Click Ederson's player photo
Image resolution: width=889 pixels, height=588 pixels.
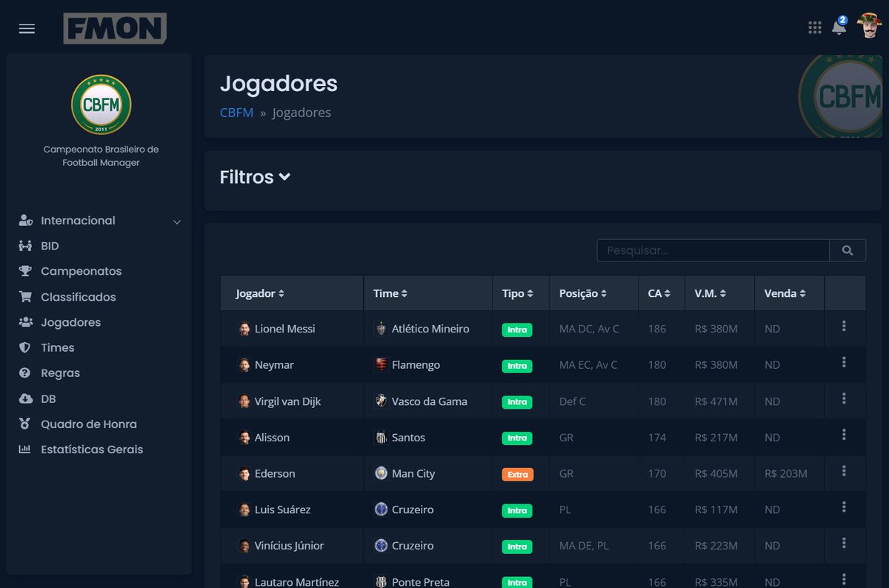point(244,474)
